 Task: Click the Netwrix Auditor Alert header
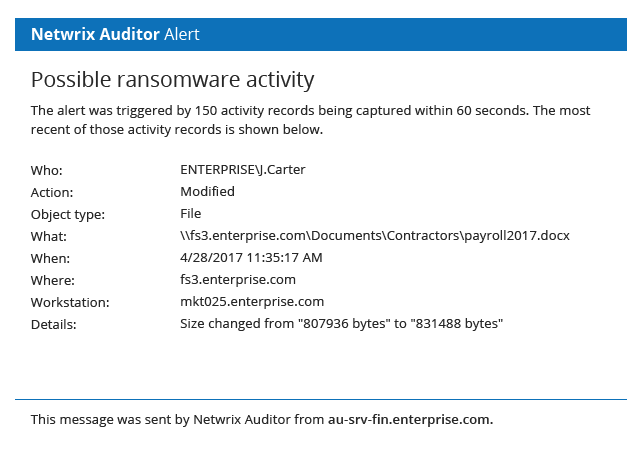[x=115, y=34]
